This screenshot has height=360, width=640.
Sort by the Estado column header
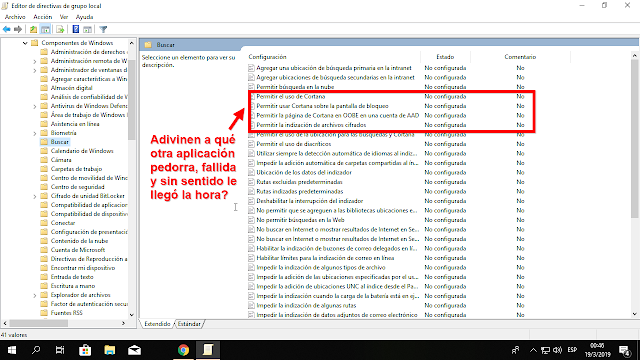pyautogui.click(x=445, y=57)
